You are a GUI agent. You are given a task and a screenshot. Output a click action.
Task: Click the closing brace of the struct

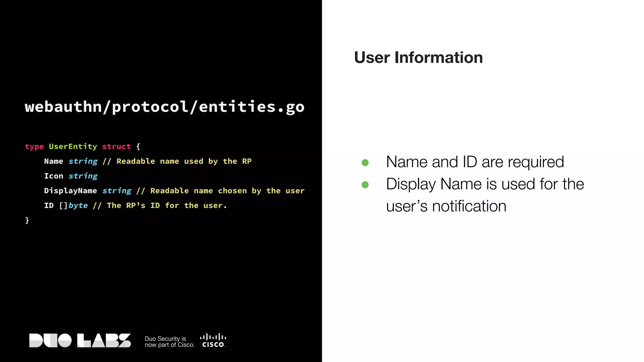[27, 220]
